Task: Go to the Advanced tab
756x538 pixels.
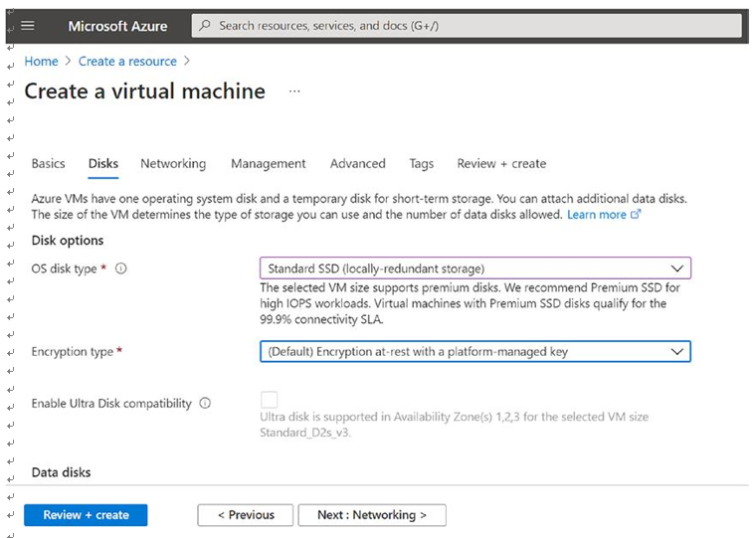Action: (x=358, y=163)
